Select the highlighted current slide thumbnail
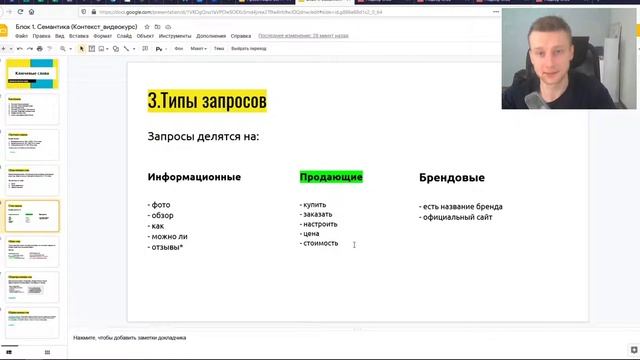 coord(32,216)
